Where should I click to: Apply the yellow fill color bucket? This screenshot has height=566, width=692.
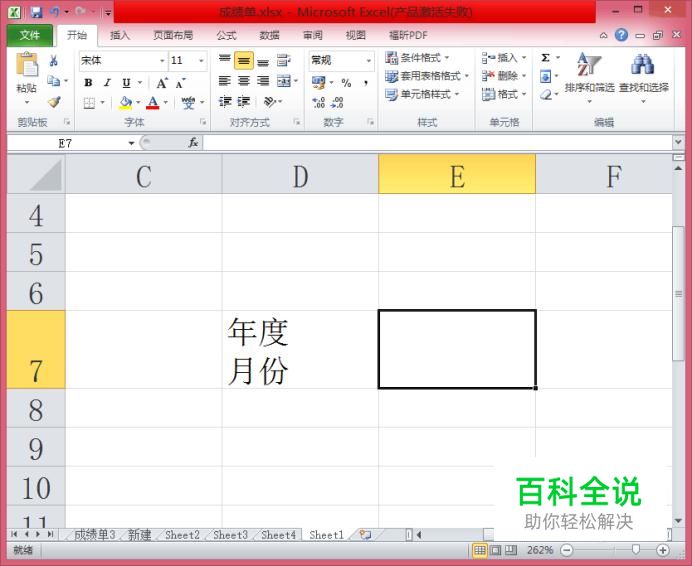[125, 103]
